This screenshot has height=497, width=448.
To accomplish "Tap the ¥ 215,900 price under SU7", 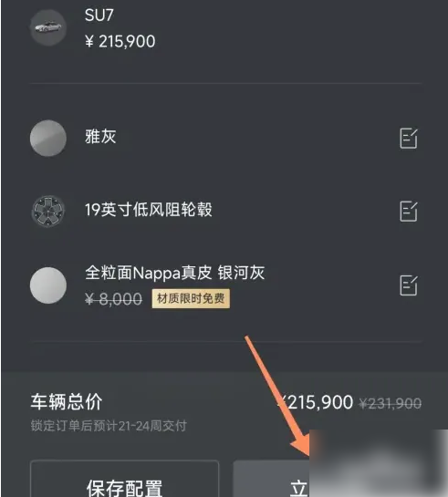I will 120,41.
